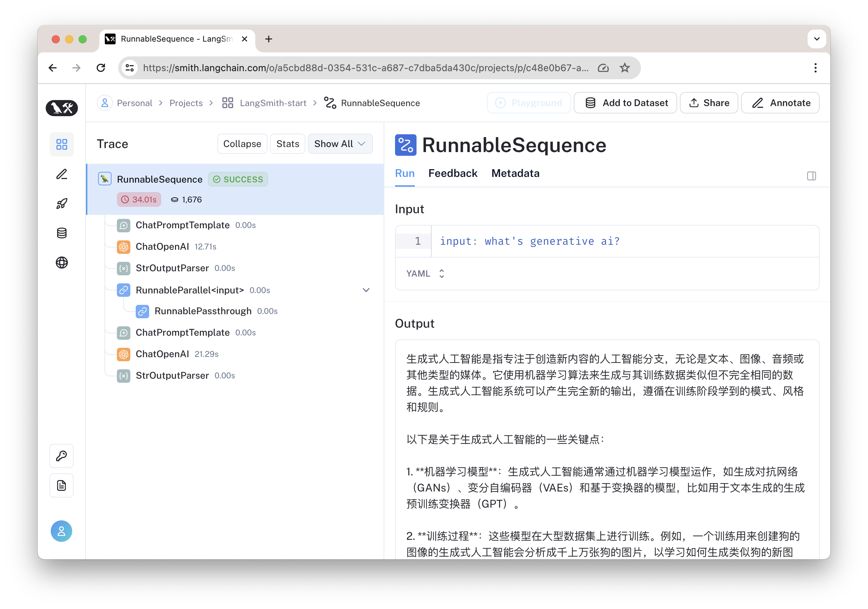Click Add to Dataset
Image resolution: width=868 pixels, height=609 pixels.
(625, 103)
